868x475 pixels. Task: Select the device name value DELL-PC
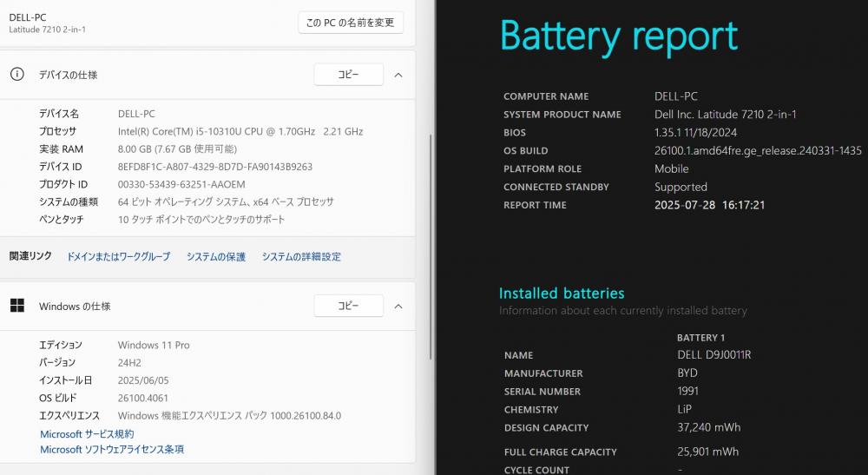click(x=136, y=114)
